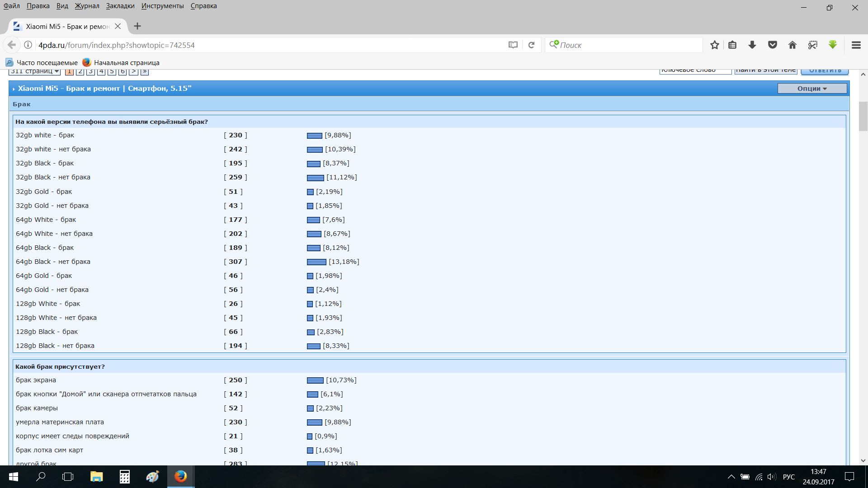
Task: Open network settings from the tray
Action: point(759,477)
